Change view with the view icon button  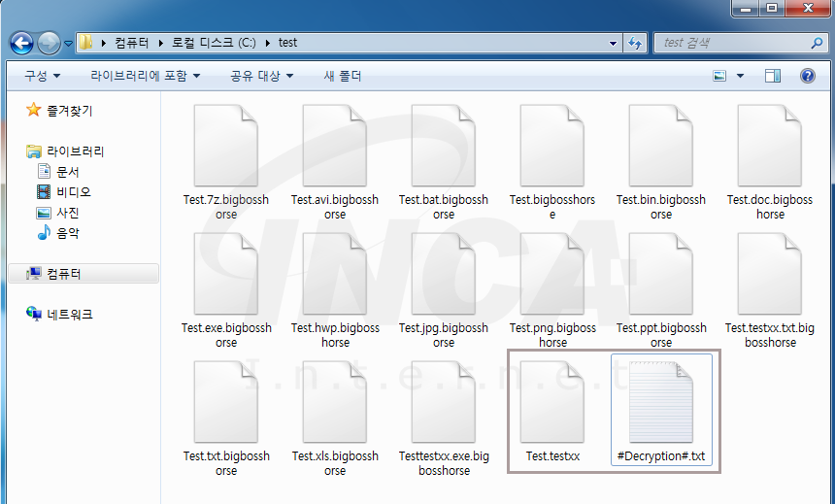[719, 76]
